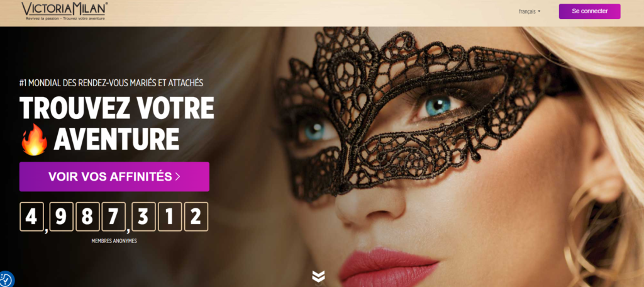Open the cookie consent icon in the corner
The height and width of the screenshot is (287, 644).
5,279
